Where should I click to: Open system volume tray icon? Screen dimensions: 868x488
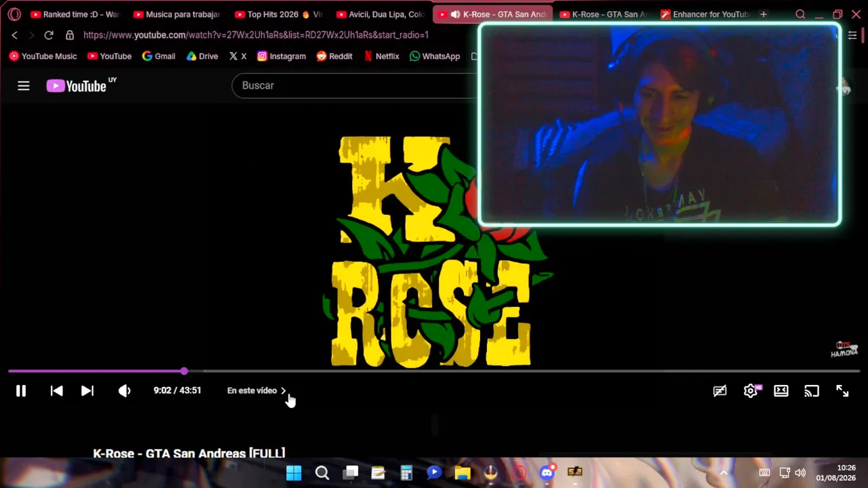coord(800,472)
